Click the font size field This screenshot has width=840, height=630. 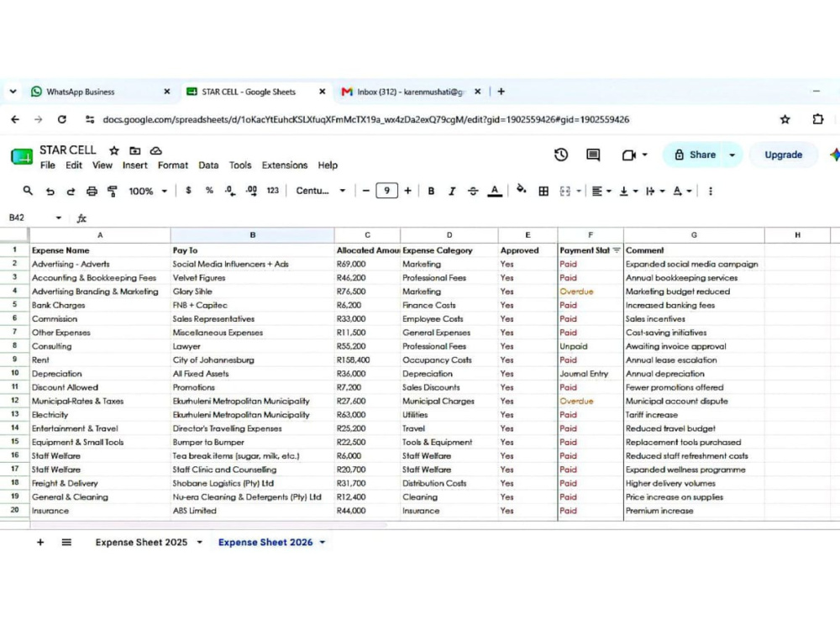pyautogui.click(x=386, y=191)
